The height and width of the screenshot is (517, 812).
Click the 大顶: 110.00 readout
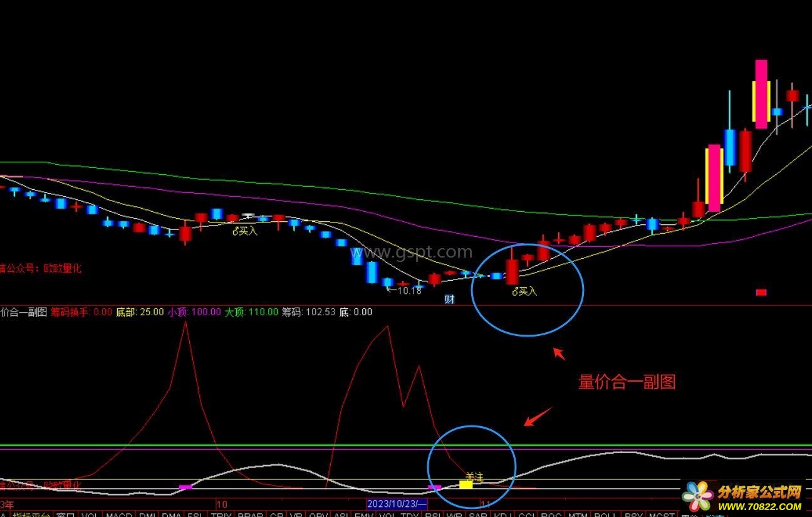coord(251,311)
